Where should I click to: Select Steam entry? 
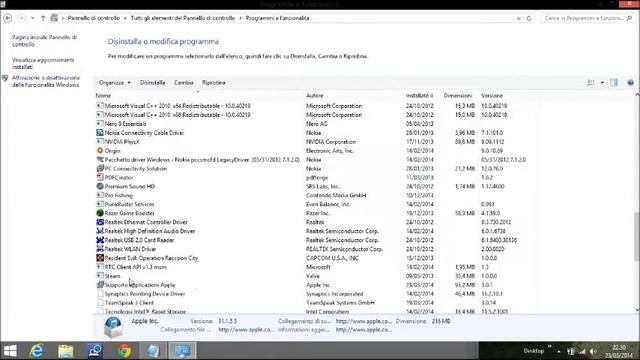(x=112, y=276)
